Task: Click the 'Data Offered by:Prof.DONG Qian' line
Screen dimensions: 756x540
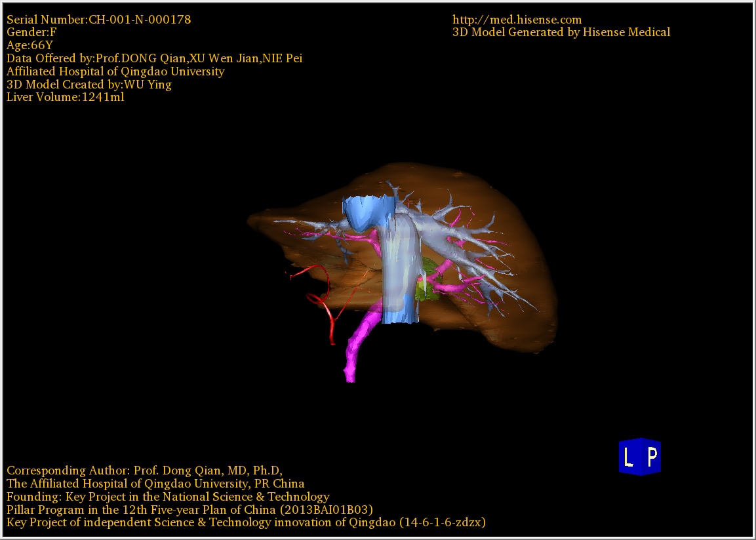Action: click(x=154, y=58)
